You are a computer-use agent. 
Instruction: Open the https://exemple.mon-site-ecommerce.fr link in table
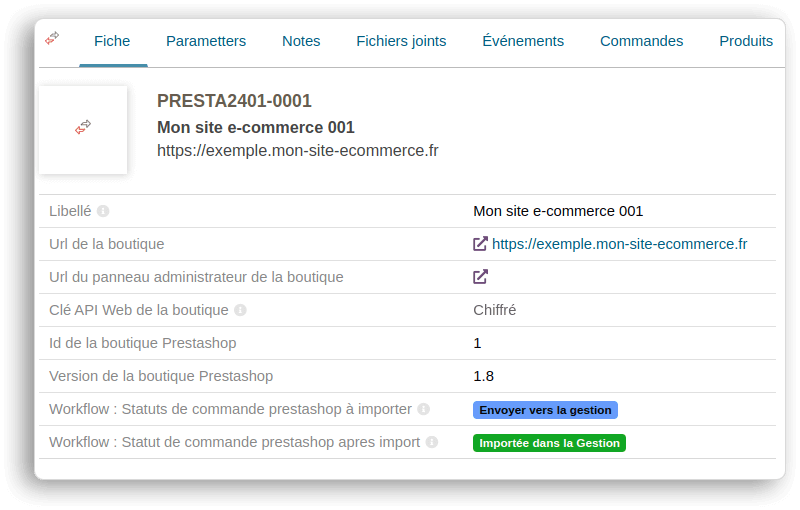pos(619,244)
